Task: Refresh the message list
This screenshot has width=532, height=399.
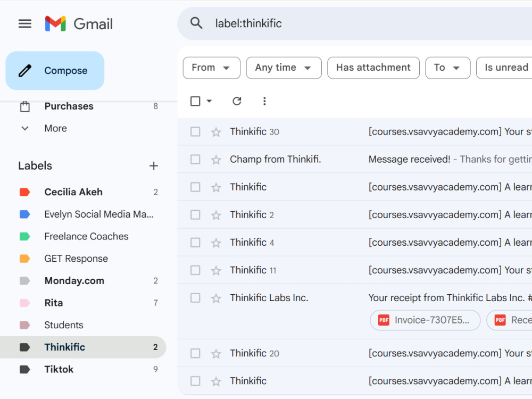Action: (x=237, y=101)
